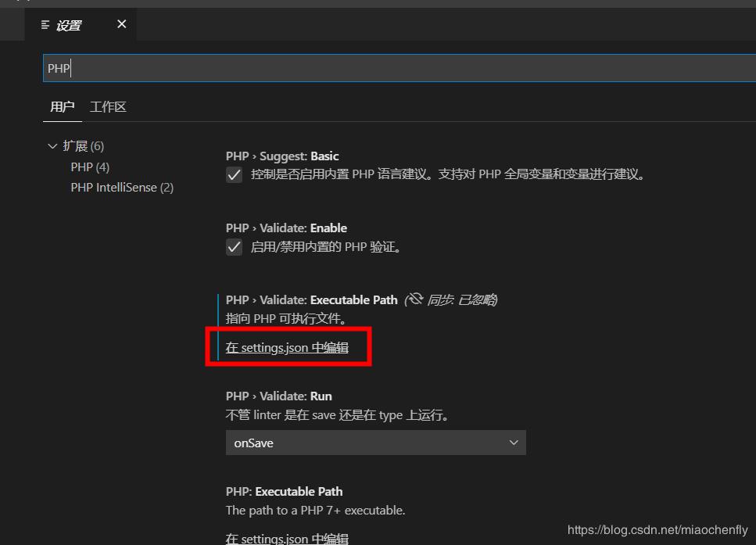Viewport: 756px width, 545px height.
Task: Switch to the 用户 settings tab
Action: pyautogui.click(x=62, y=107)
